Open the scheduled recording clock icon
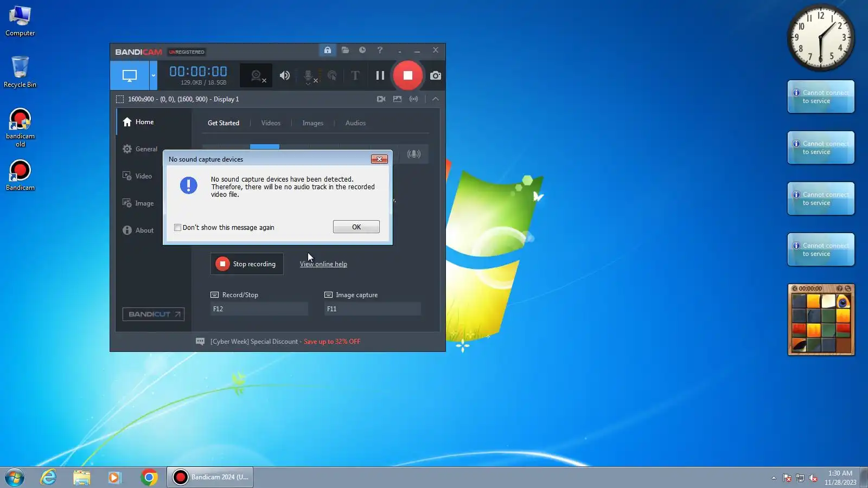Image resolution: width=868 pixels, height=488 pixels. [x=362, y=50]
